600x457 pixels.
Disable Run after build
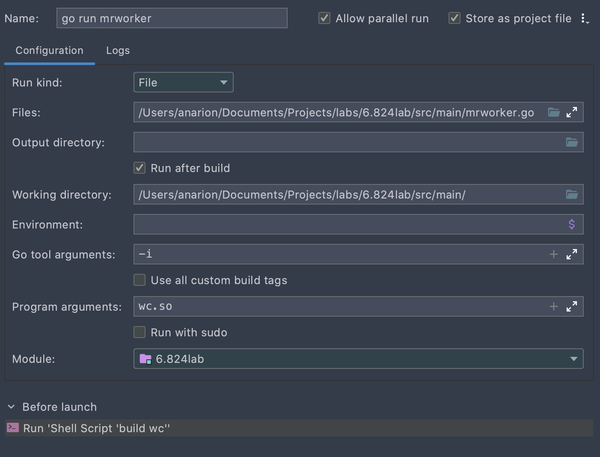click(140, 168)
